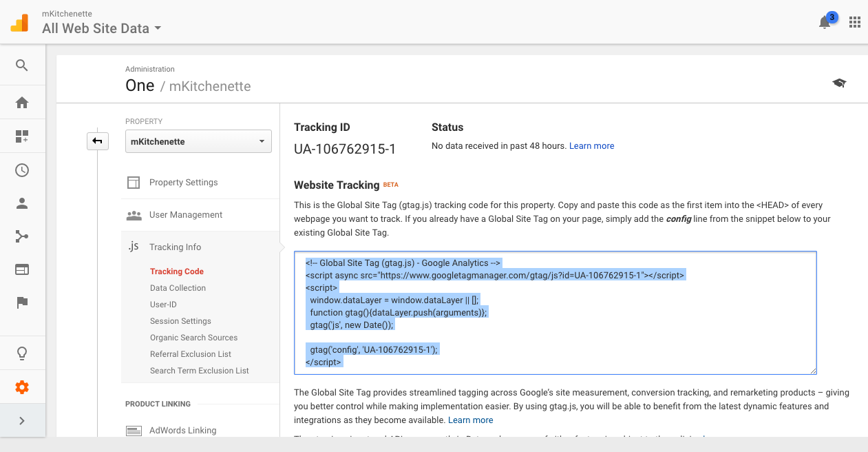
Task: Open Property Settings menu item
Action: [x=183, y=183]
